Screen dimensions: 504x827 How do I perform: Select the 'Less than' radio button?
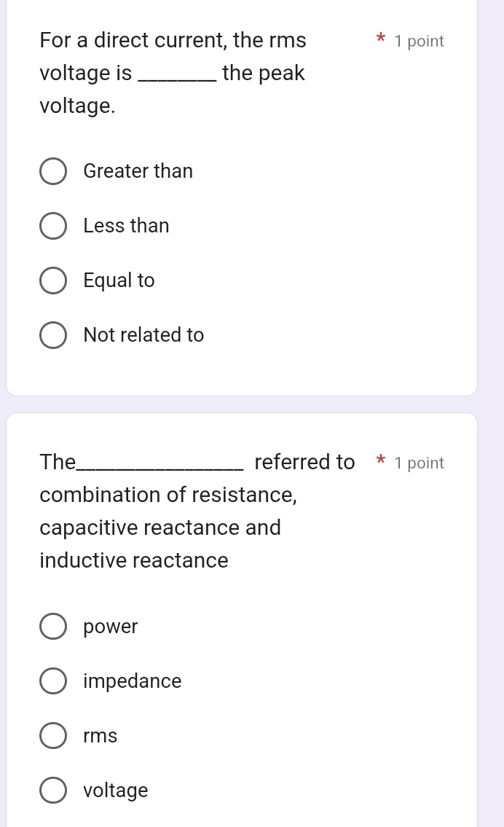pos(52,226)
